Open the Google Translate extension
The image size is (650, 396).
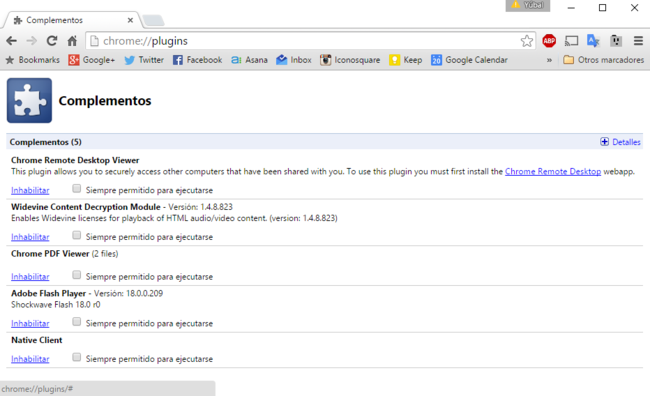593,41
